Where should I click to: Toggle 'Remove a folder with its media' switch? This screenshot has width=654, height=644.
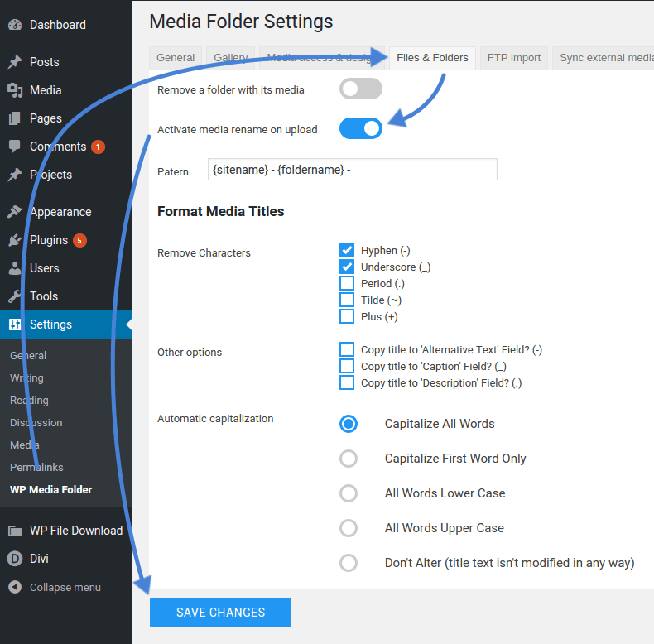(360, 89)
